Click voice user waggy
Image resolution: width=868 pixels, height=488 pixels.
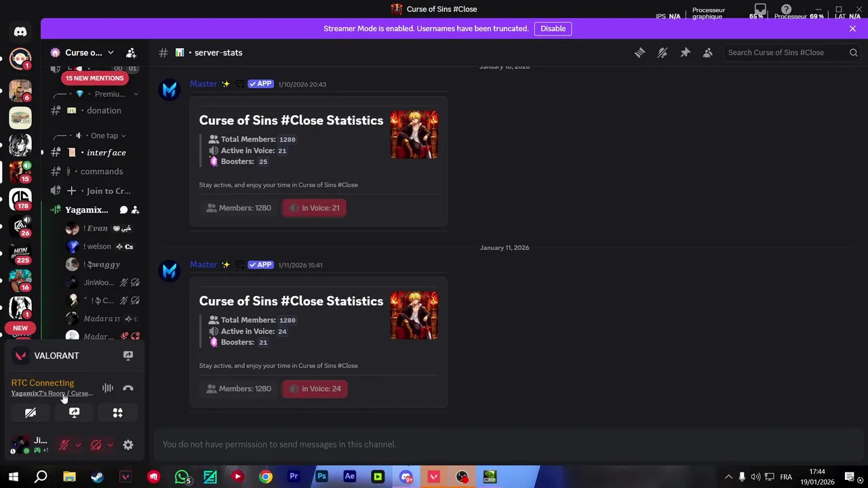pyautogui.click(x=102, y=264)
